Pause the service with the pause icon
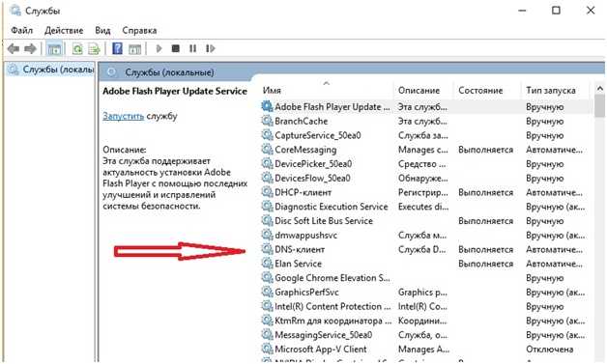Image resolution: width=607 pixels, height=364 pixels. [192, 48]
